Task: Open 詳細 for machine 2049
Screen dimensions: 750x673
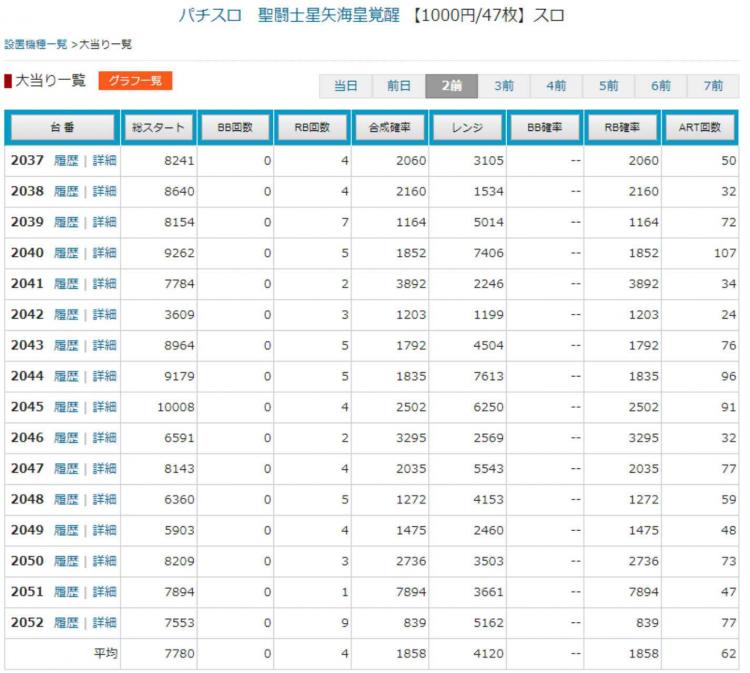Action: click(104, 530)
